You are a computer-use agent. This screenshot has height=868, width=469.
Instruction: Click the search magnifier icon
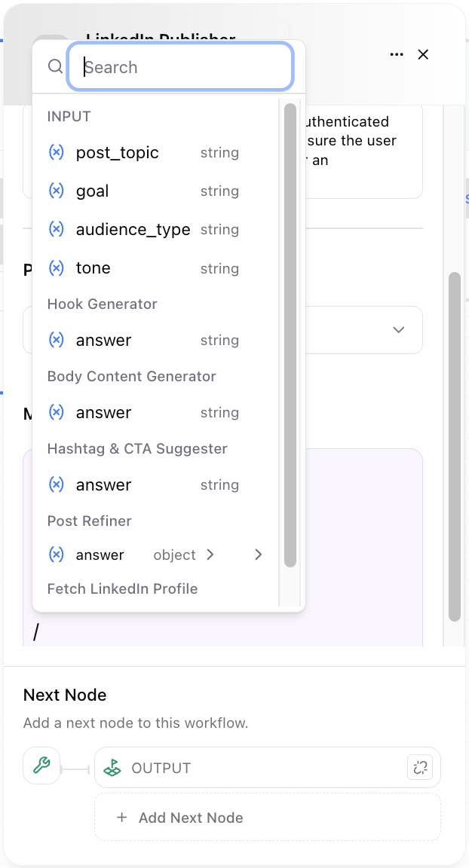(x=55, y=66)
